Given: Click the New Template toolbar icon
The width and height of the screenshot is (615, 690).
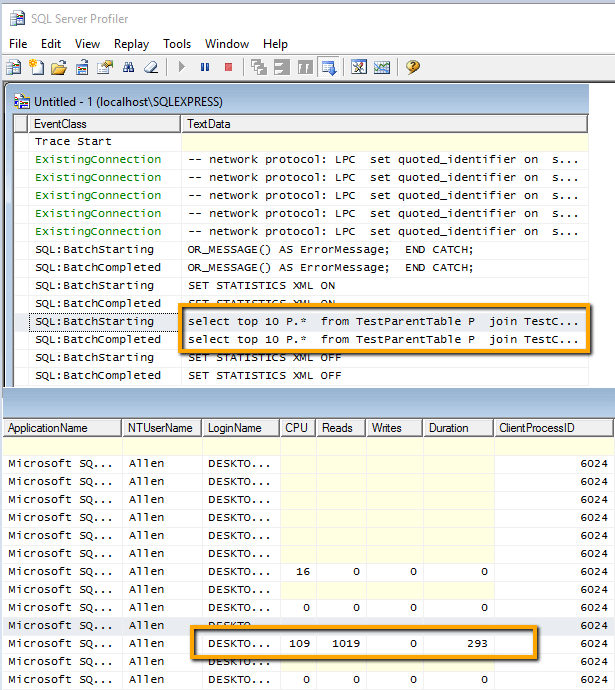Looking at the screenshot, I should click(x=36, y=67).
